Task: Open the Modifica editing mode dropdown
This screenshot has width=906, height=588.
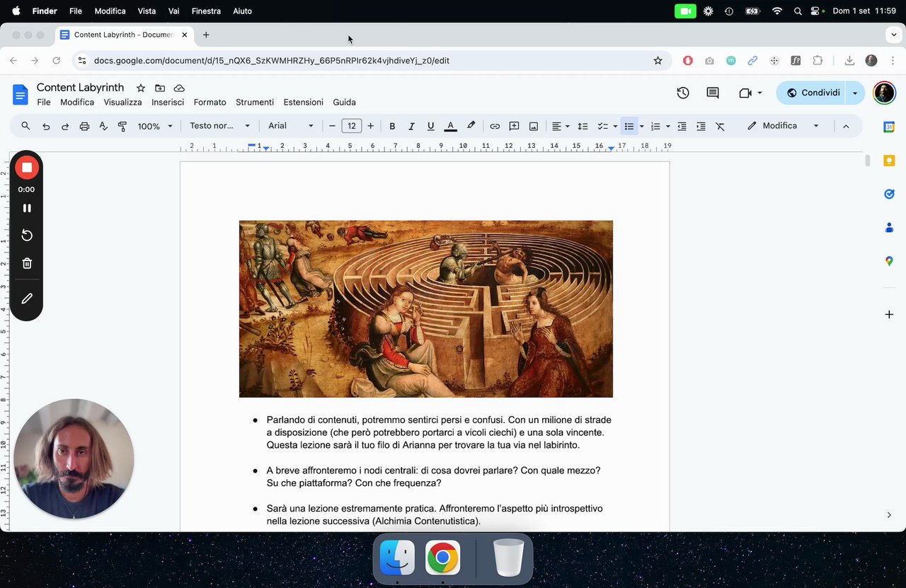Action: 784,126
